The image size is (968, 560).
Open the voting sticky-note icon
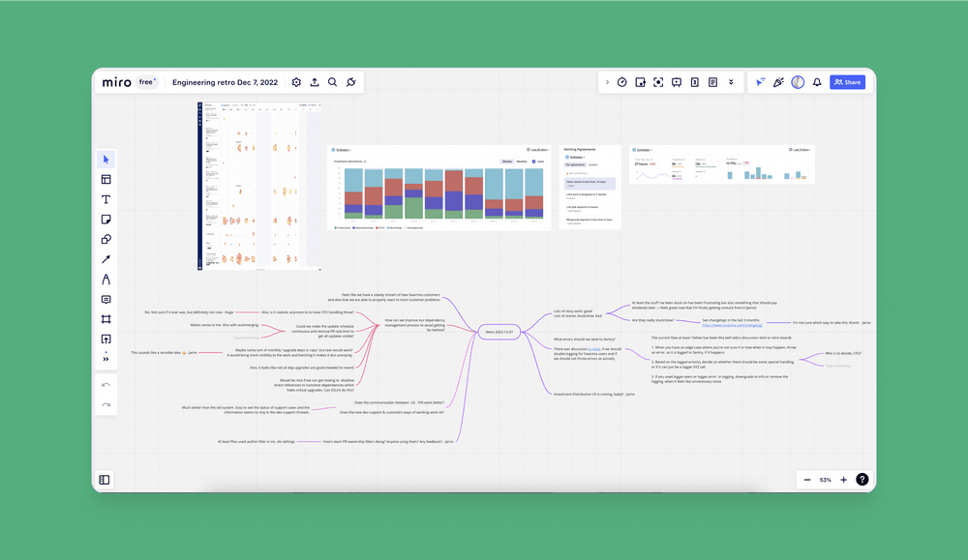point(640,82)
